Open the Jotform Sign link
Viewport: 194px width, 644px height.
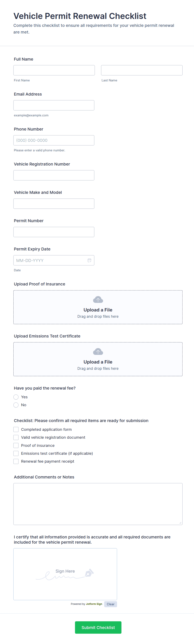pos(94,604)
